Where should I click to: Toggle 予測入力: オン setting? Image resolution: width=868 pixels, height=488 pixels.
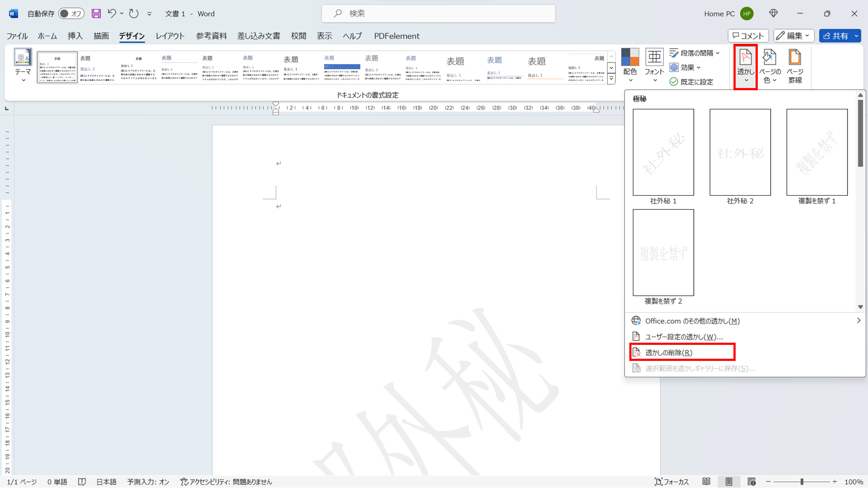(148, 482)
